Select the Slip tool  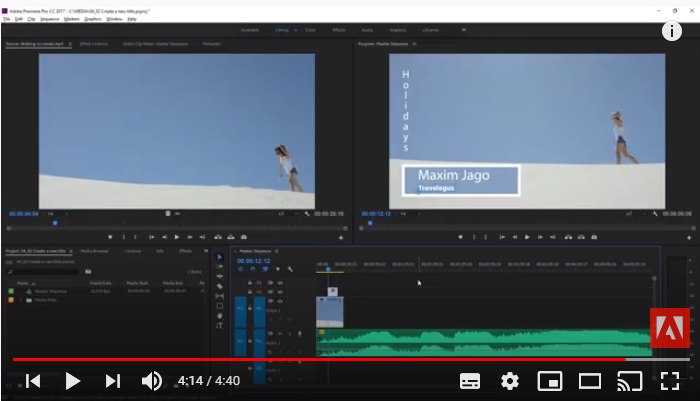click(219, 296)
